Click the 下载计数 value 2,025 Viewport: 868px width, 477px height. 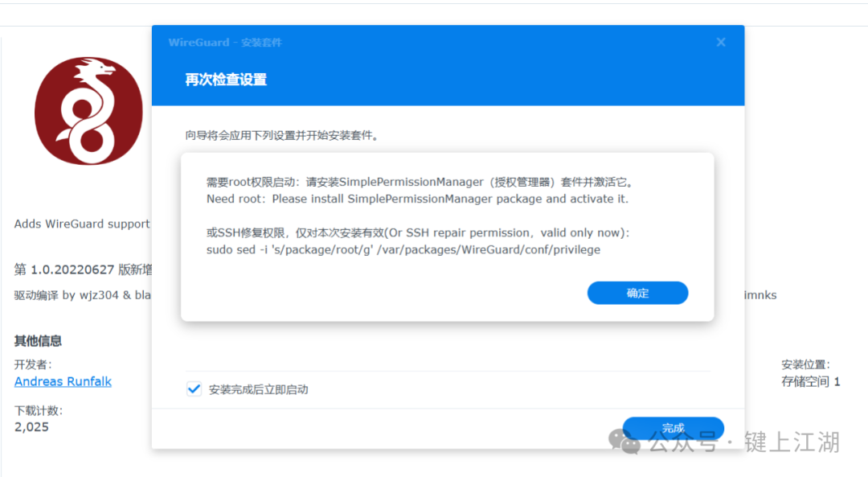31,427
